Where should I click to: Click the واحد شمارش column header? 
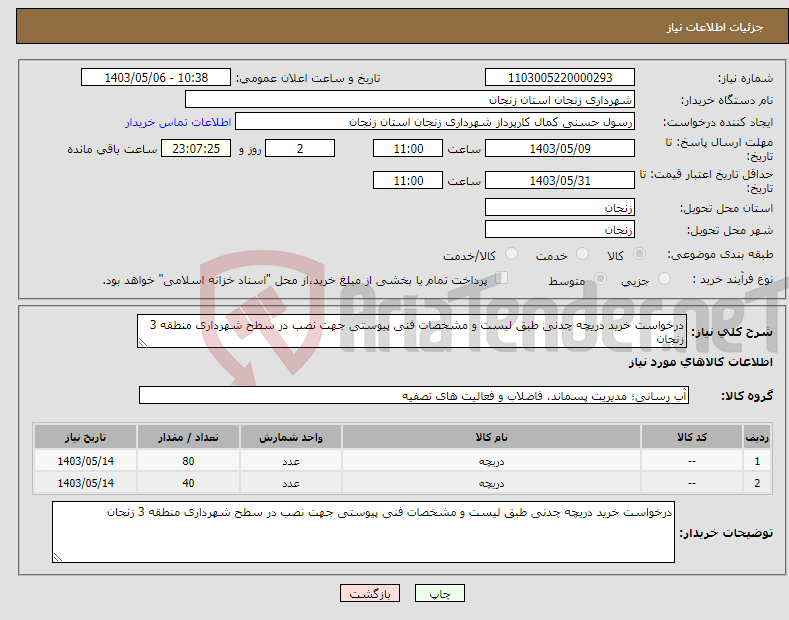click(x=291, y=437)
